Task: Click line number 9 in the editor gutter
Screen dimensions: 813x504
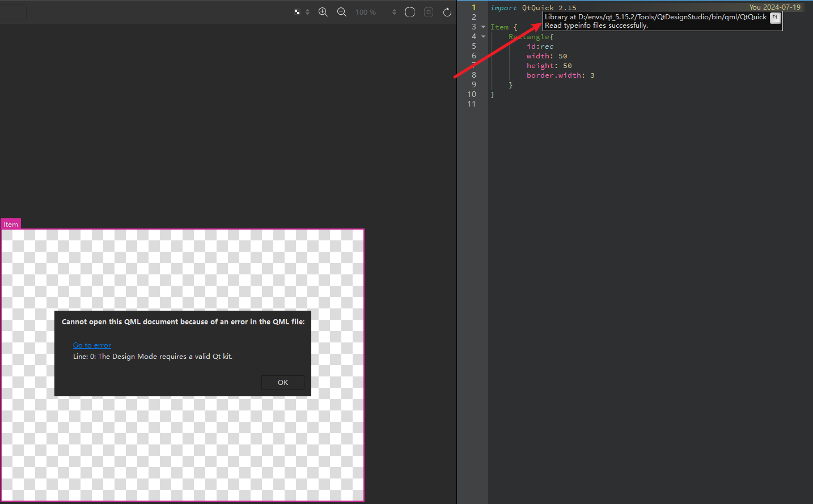Action: point(474,84)
